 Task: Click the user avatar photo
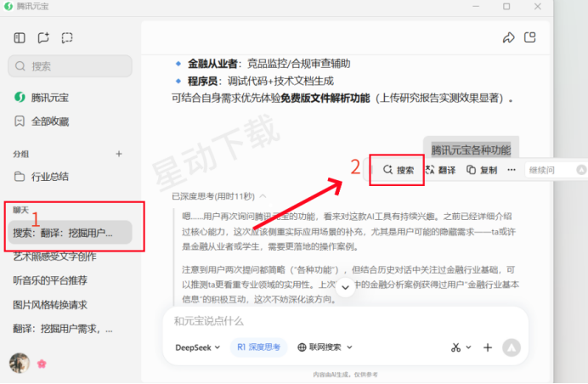pyautogui.click(x=20, y=363)
